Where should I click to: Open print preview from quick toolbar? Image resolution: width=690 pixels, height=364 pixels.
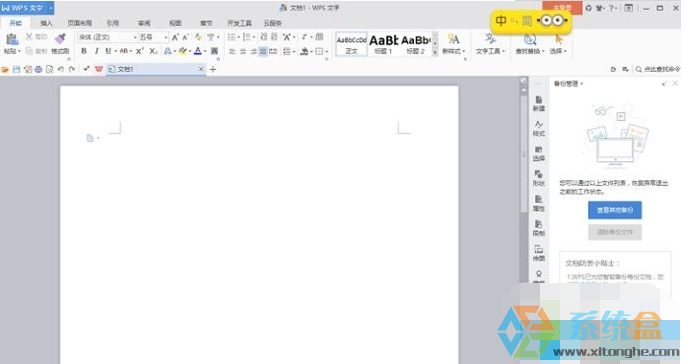pos(49,69)
